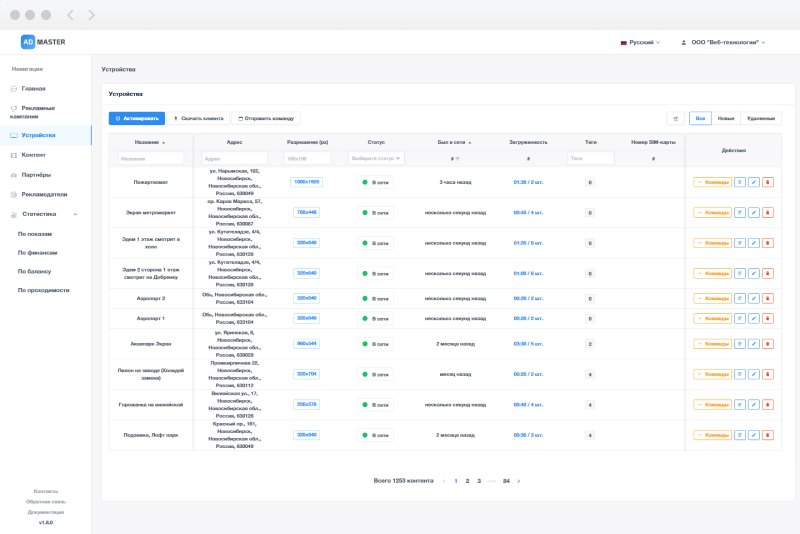
Task: Focus the Название filter input
Action: [x=151, y=159]
